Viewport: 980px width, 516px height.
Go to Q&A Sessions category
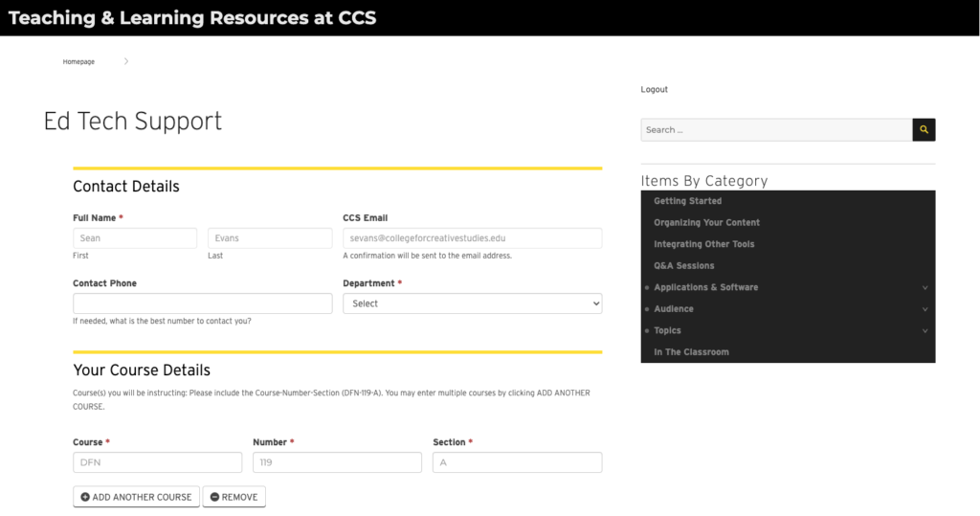click(683, 266)
